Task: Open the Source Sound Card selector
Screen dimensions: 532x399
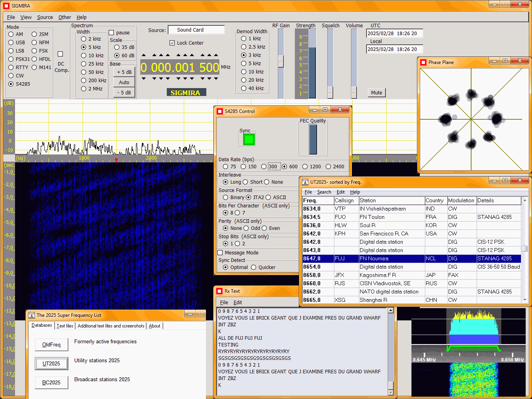Action: tap(196, 30)
